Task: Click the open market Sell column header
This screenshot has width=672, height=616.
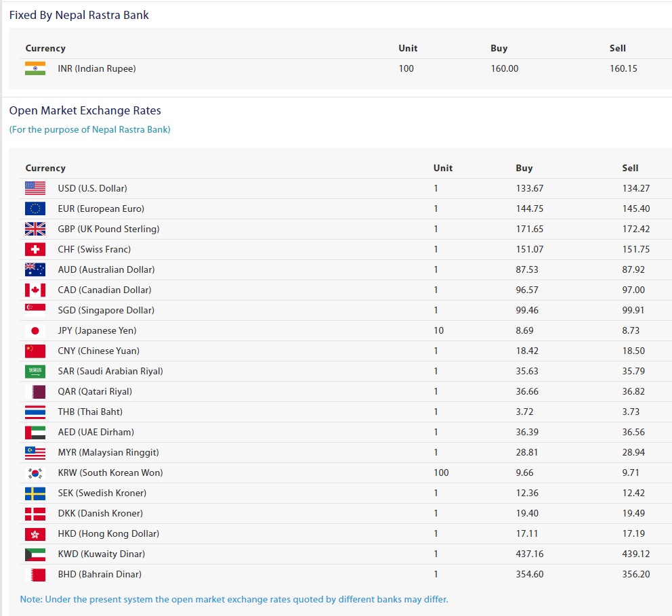Action: [630, 168]
